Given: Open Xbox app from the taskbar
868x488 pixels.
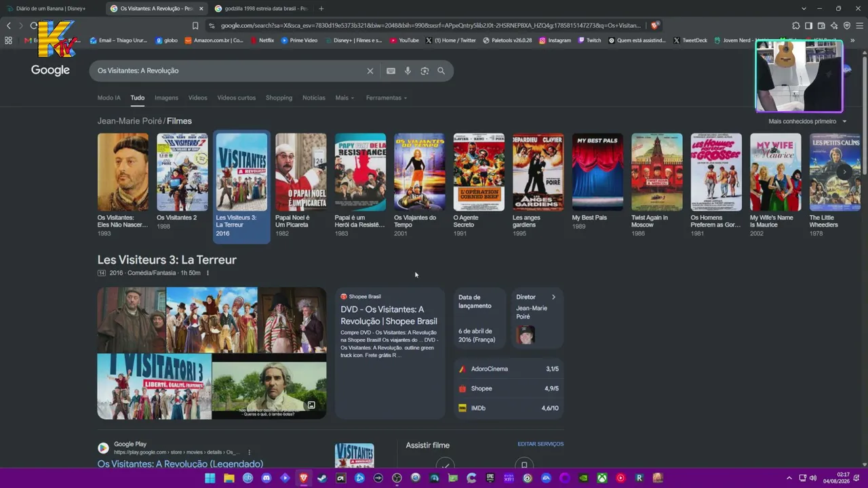Looking at the screenshot, I should point(601,478).
